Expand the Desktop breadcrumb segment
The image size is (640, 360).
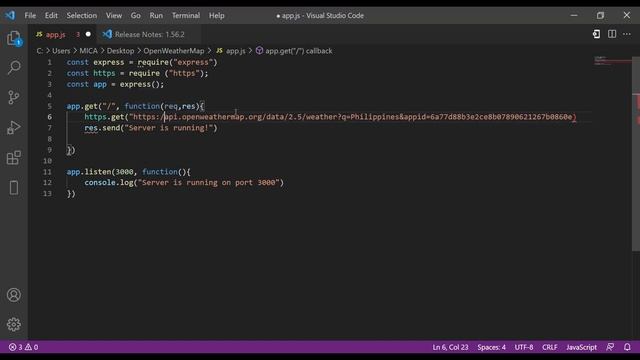click(x=120, y=51)
